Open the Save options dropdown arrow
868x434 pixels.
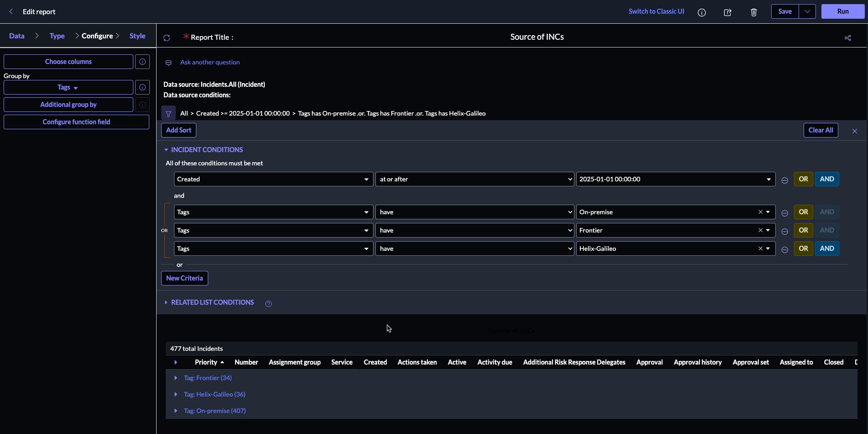pyautogui.click(x=807, y=12)
